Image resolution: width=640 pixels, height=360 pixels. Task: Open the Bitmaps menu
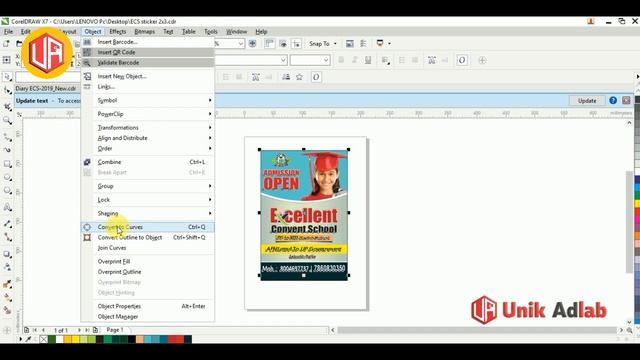point(144,31)
